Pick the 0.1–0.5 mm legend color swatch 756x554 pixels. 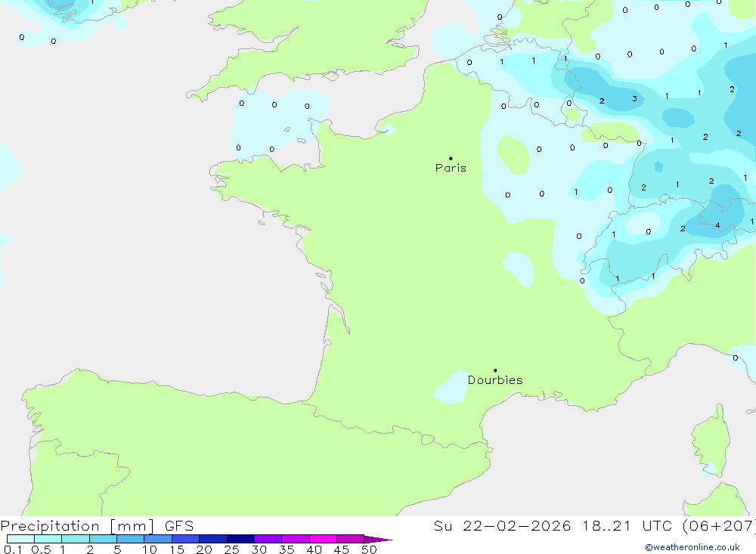[x=20, y=539]
